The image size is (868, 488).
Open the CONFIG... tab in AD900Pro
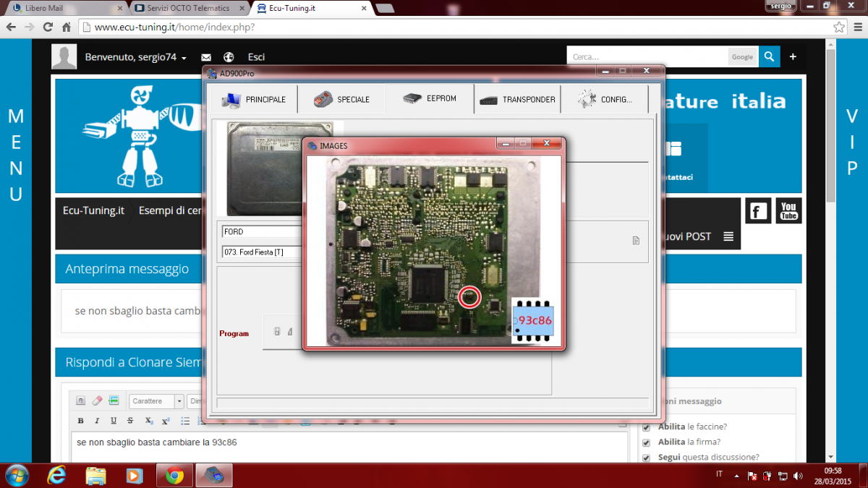(x=605, y=100)
